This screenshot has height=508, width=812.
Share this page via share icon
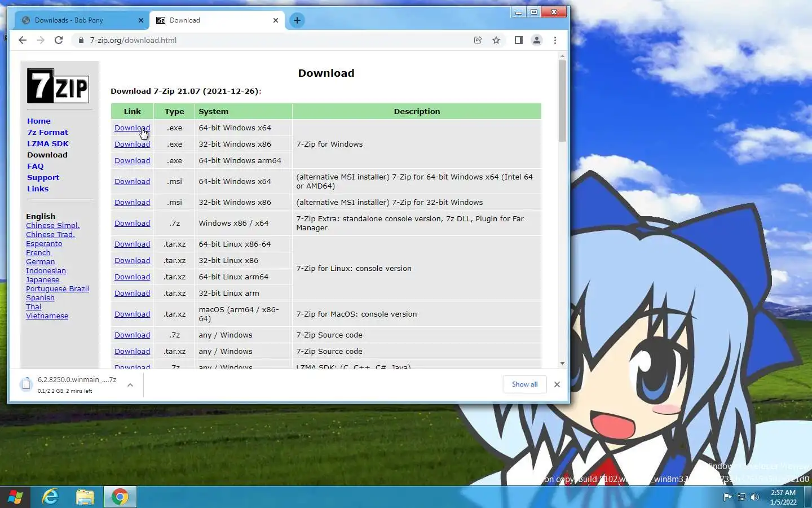(478, 40)
